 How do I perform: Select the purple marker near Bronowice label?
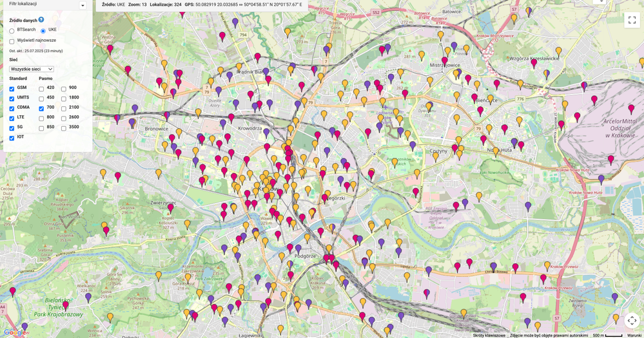coord(132,122)
